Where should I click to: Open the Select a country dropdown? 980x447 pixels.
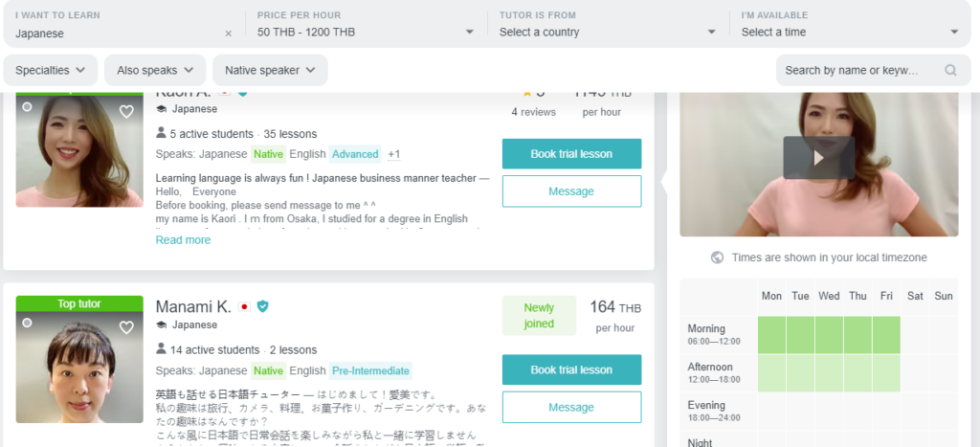coord(608,24)
